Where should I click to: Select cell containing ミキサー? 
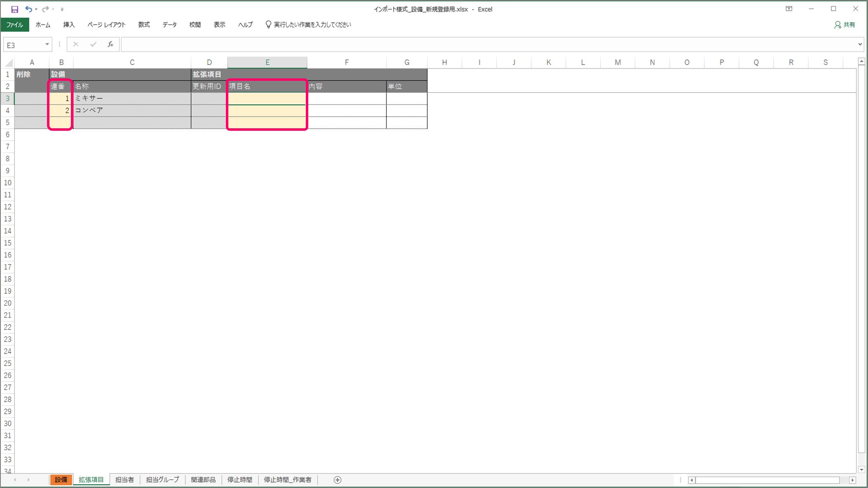(131, 99)
